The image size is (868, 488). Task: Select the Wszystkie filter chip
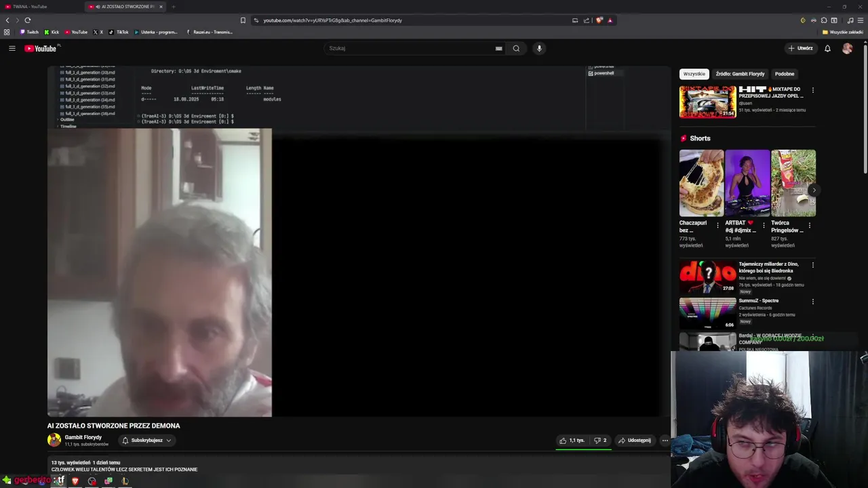pyautogui.click(x=694, y=74)
